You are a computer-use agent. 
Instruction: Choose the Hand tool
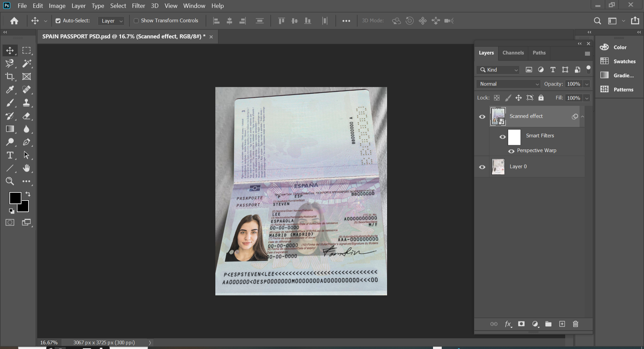tap(27, 168)
